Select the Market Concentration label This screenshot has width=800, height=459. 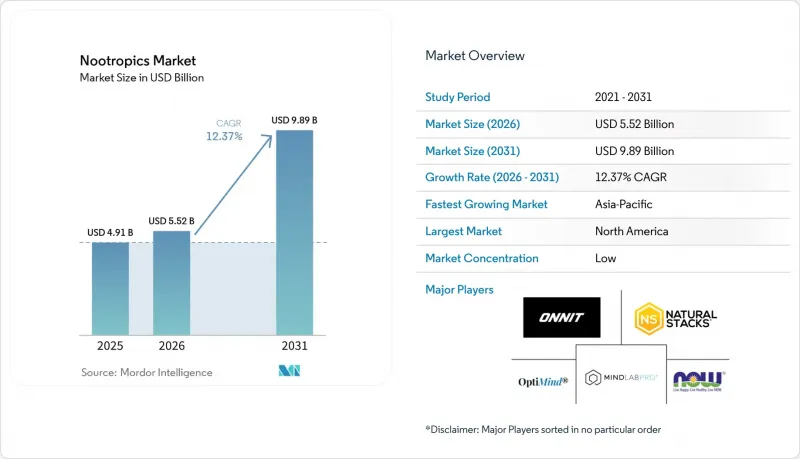[482, 258]
